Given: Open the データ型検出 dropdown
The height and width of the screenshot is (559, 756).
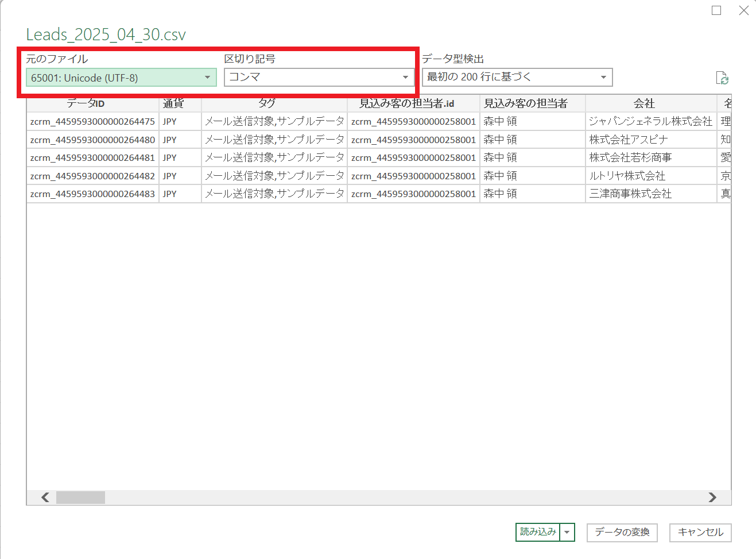Looking at the screenshot, I should click(x=517, y=77).
